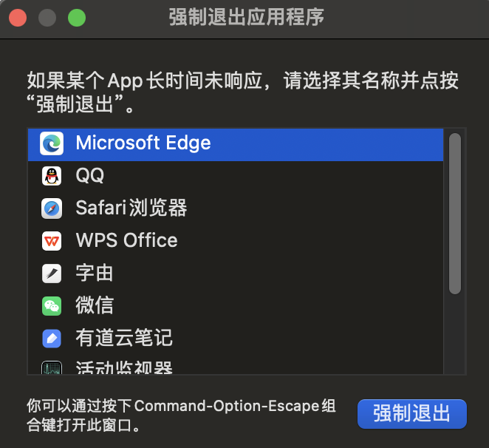The height and width of the screenshot is (448, 489).
Task: Select the 有道云笔记 entry by name
Action: point(124,339)
